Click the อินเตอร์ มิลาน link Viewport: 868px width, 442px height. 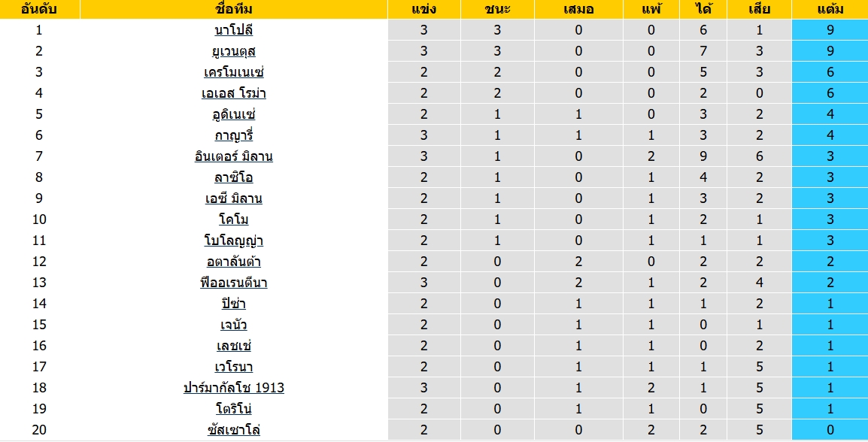[234, 156]
